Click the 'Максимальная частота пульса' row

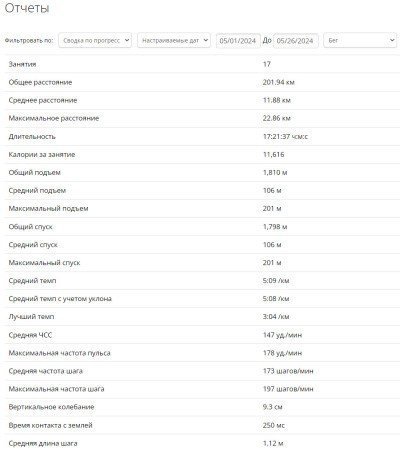pos(202,353)
